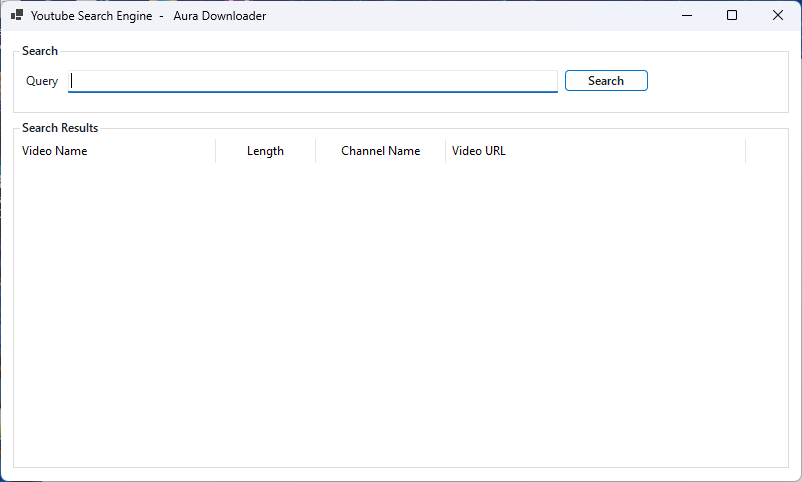Viewport: 802px width, 482px height.
Task: Click the Query text input field
Action: click(x=313, y=81)
